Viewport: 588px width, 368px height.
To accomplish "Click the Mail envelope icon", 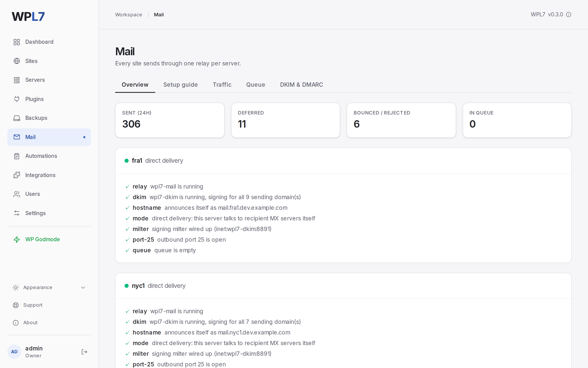I will point(17,137).
